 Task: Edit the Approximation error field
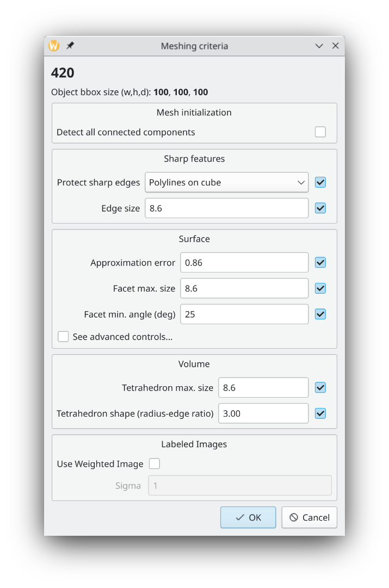click(x=244, y=263)
